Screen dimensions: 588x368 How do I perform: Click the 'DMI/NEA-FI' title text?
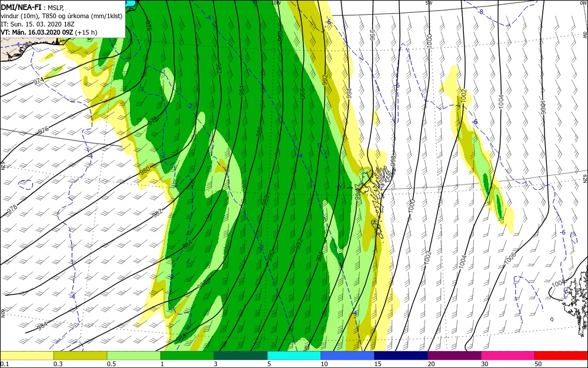click(21, 6)
